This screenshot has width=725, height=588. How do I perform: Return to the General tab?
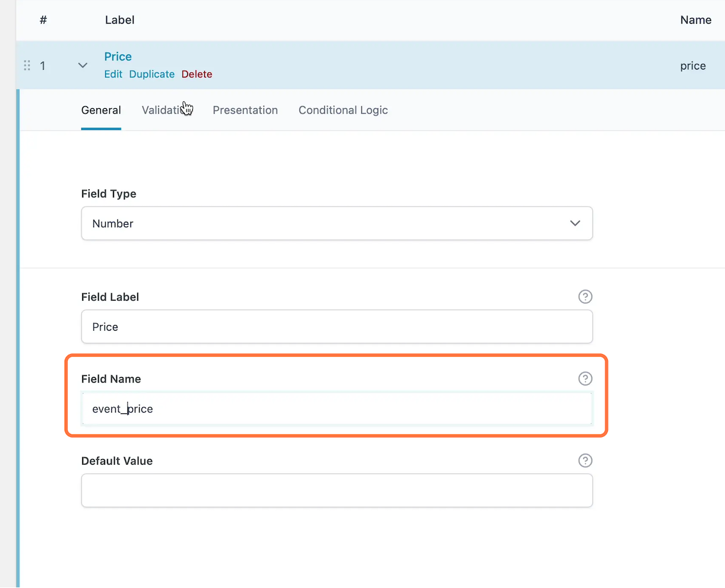(x=101, y=110)
